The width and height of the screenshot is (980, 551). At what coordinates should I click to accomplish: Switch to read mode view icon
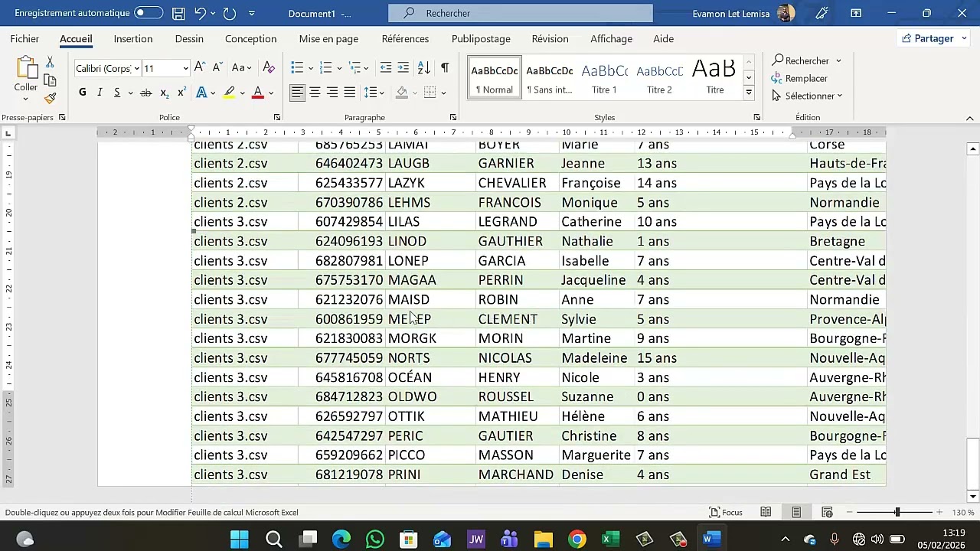(766, 512)
